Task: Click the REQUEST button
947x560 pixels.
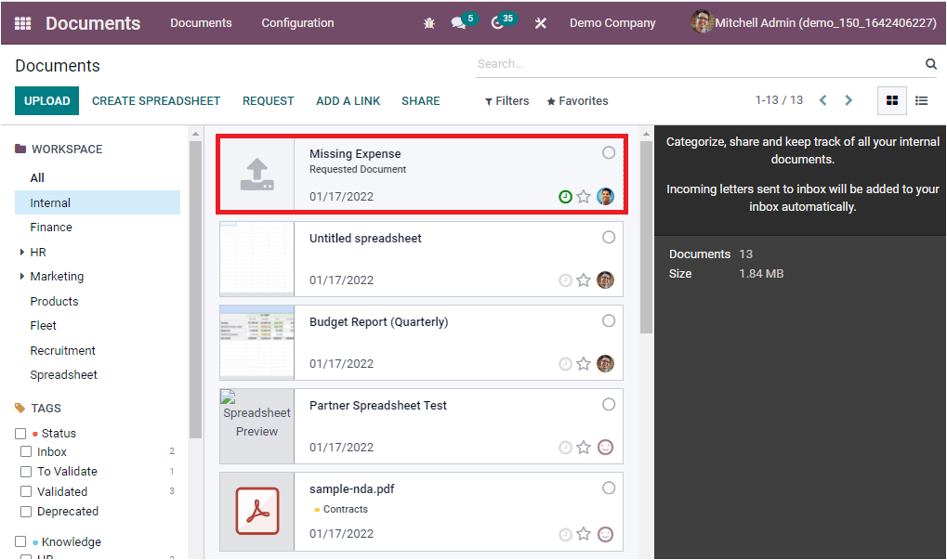Action: click(269, 101)
